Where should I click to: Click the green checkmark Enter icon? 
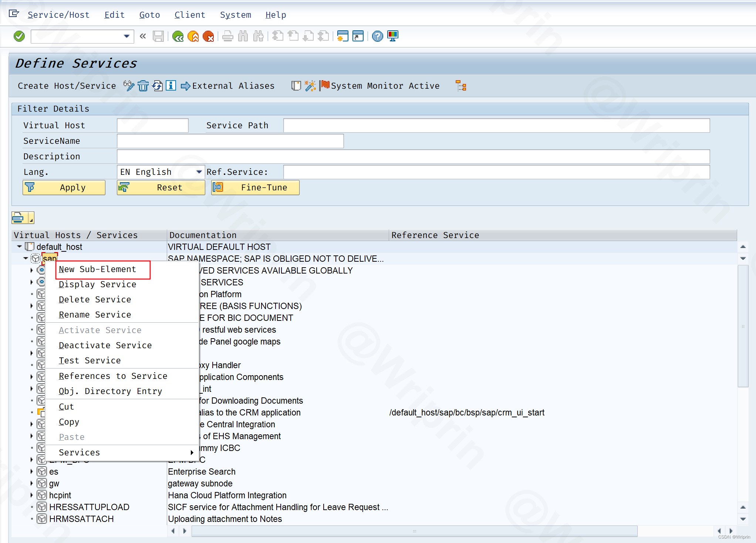pyautogui.click(x=19, y=36)
